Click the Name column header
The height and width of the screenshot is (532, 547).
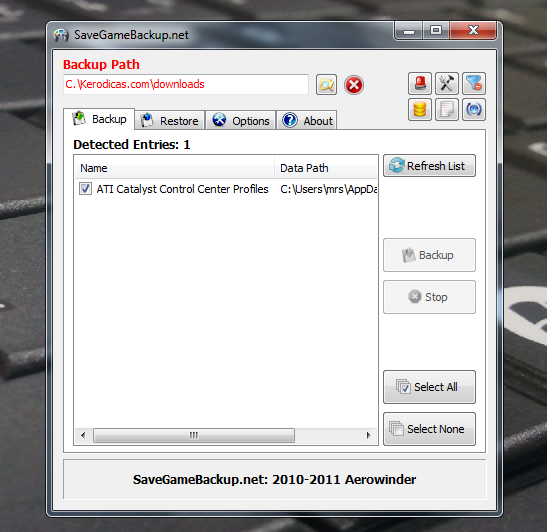(x=174, y=168)
